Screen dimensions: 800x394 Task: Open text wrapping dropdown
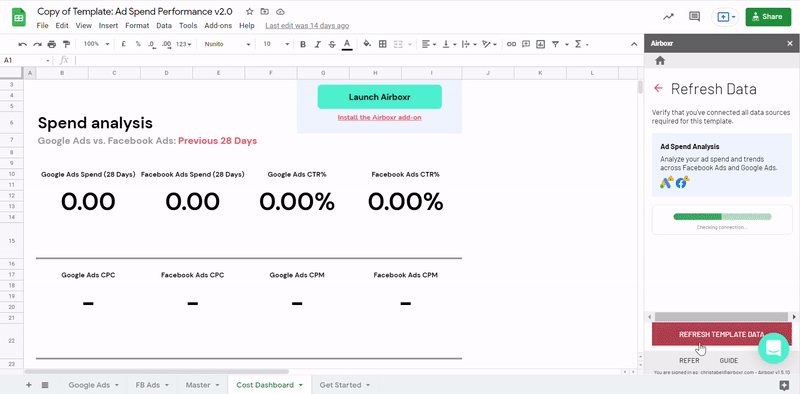[x=469, y=44]
